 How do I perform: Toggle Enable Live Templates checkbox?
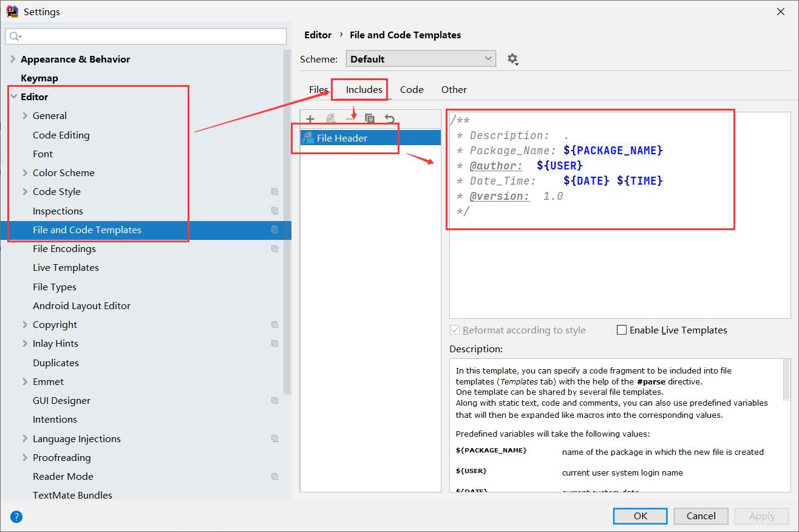point(621,330)
